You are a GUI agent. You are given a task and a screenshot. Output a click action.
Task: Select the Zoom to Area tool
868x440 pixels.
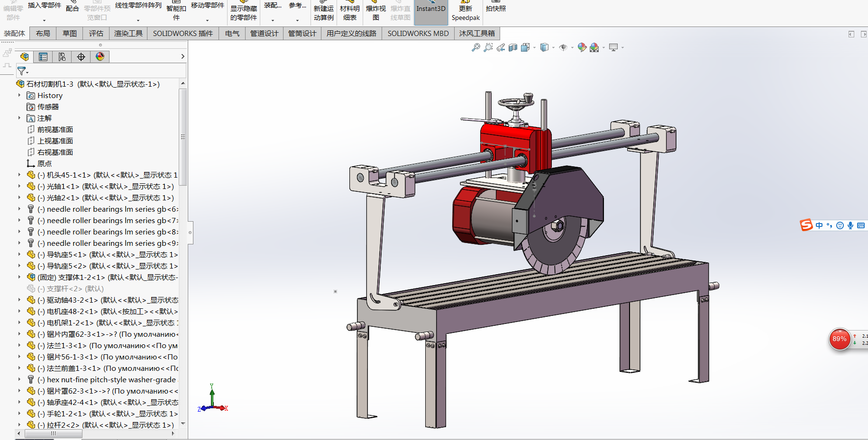click(x=488, y=47)
